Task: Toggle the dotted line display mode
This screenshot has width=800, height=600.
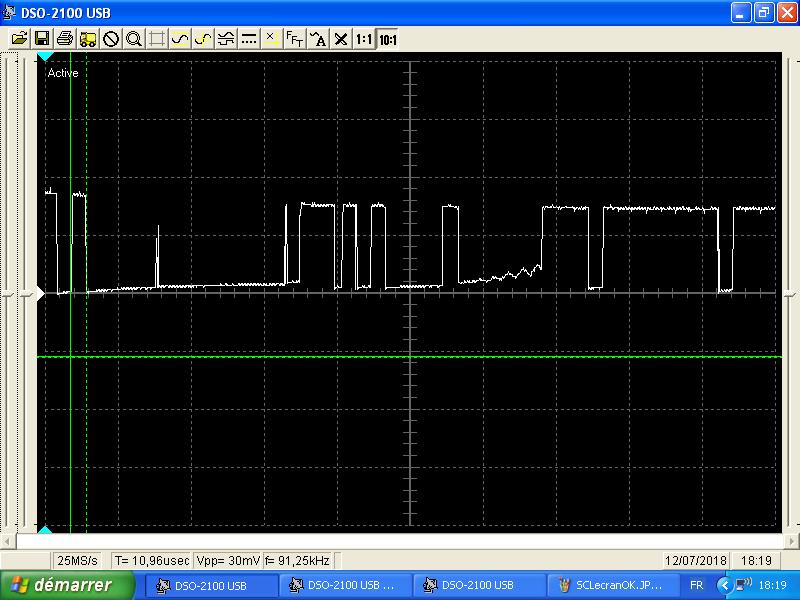Action: [x=249, y=39]
